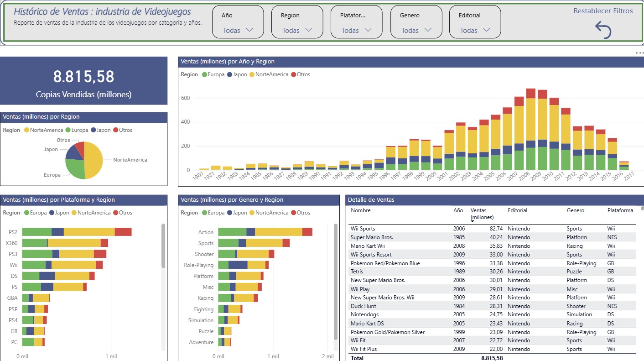Viewport: 644px width, 361px height.
Task: Open the more options ellipsis above the year chart
Action: pyautogui.click(x=639, y=53)
